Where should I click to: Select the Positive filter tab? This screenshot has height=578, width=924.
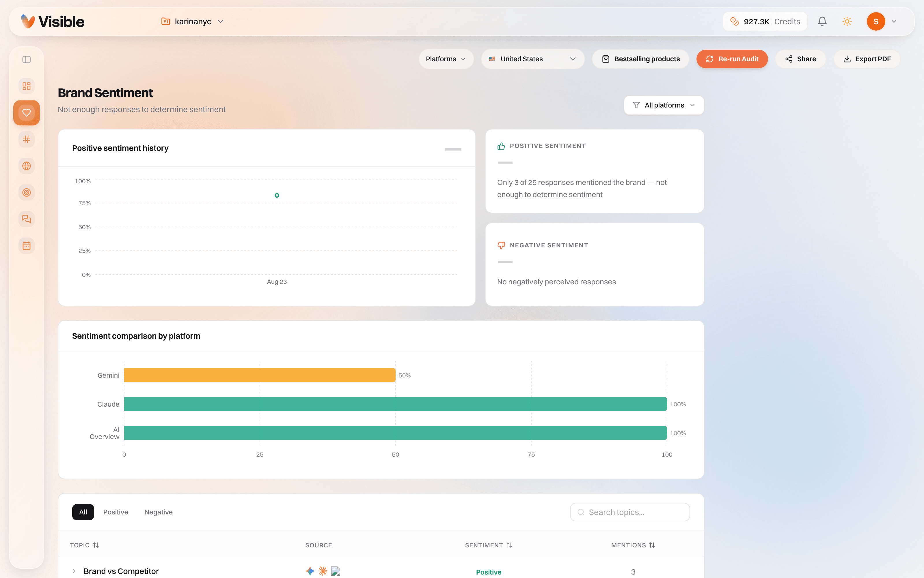click(116, 512)
